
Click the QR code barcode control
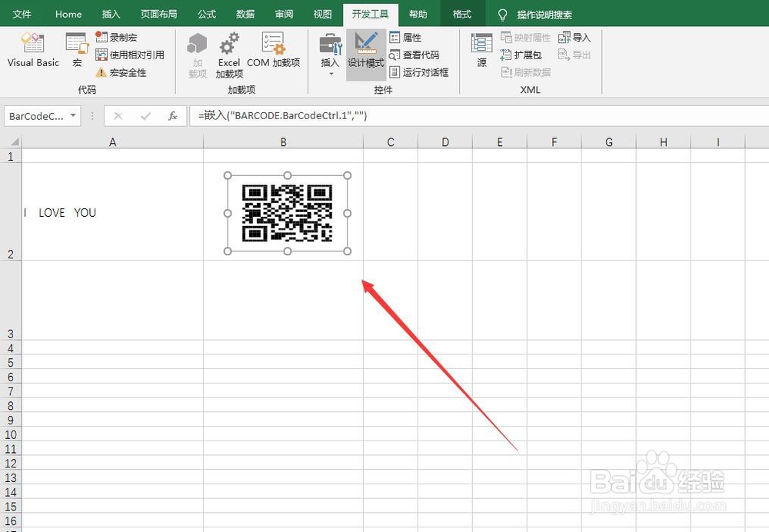(x=288, y=213)
